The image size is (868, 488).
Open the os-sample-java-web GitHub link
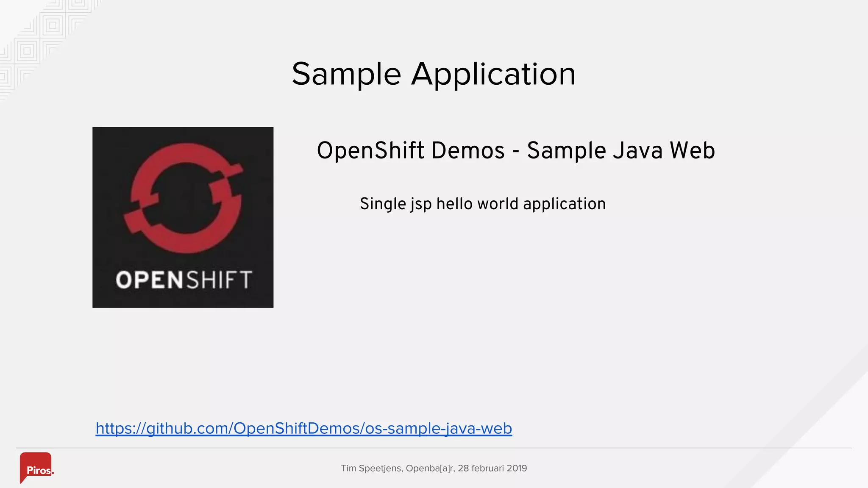point(303,428)
